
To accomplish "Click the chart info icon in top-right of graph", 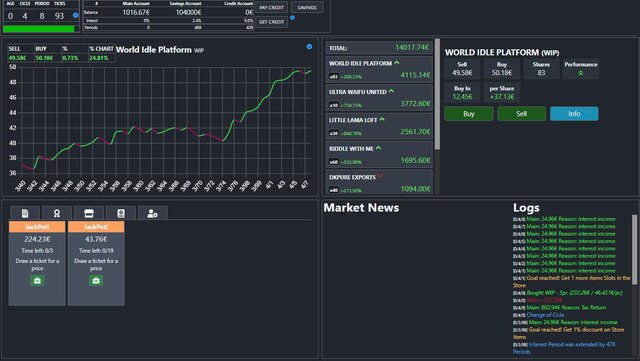I will (x=309, y=47).
